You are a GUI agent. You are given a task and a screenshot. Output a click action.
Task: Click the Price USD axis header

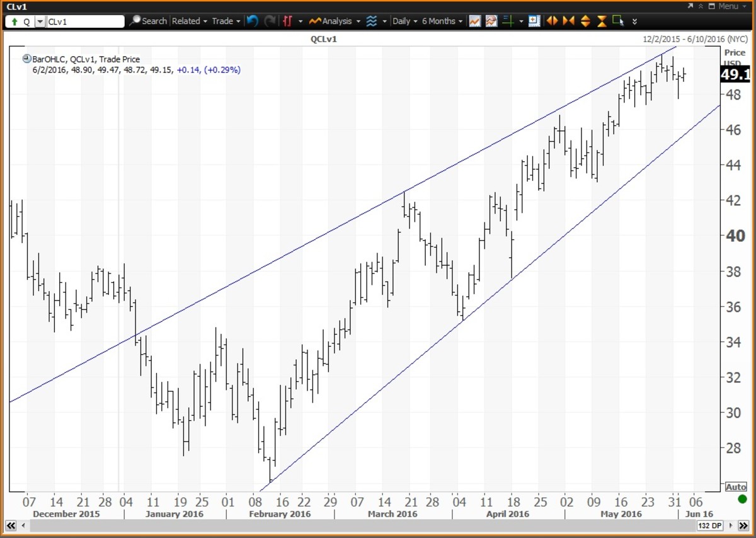click(x=735, y=57)
